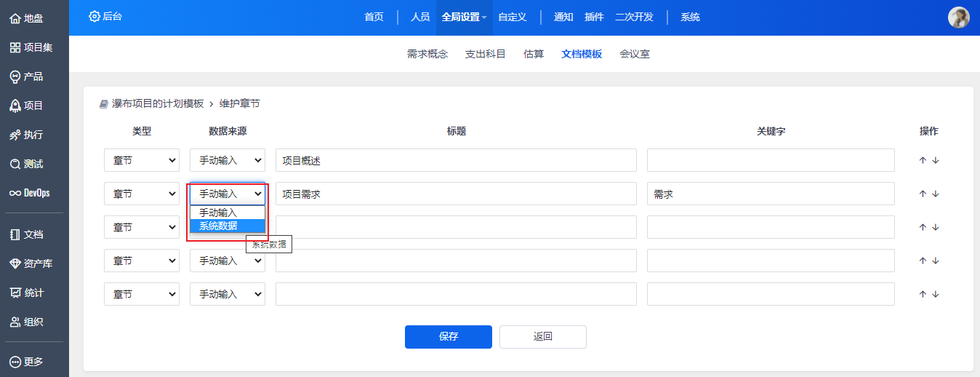Image resolution: width=980 pixels, height=377 pixels.
Task: Switch to 需求概念 tab
Action: pyautogui.click(x=427, y=54)
